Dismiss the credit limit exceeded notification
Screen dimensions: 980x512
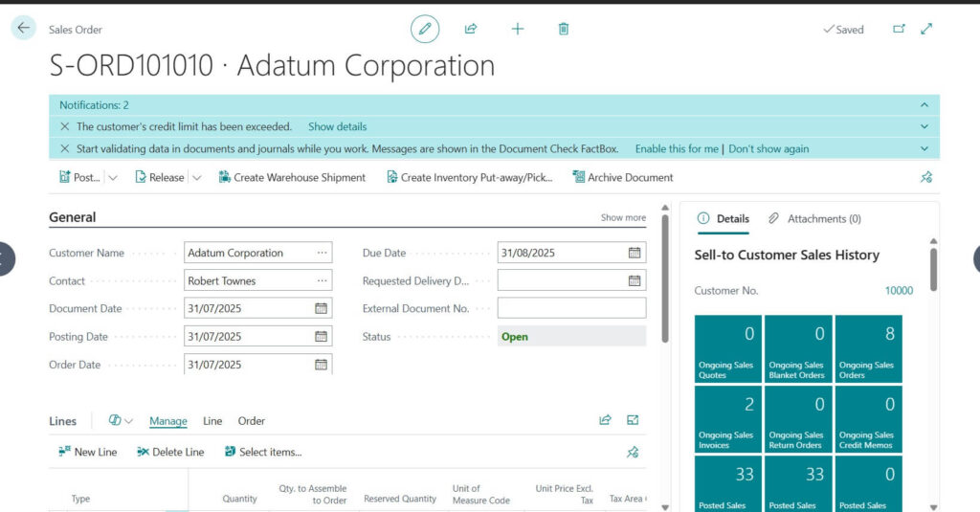tap(65, 126)
